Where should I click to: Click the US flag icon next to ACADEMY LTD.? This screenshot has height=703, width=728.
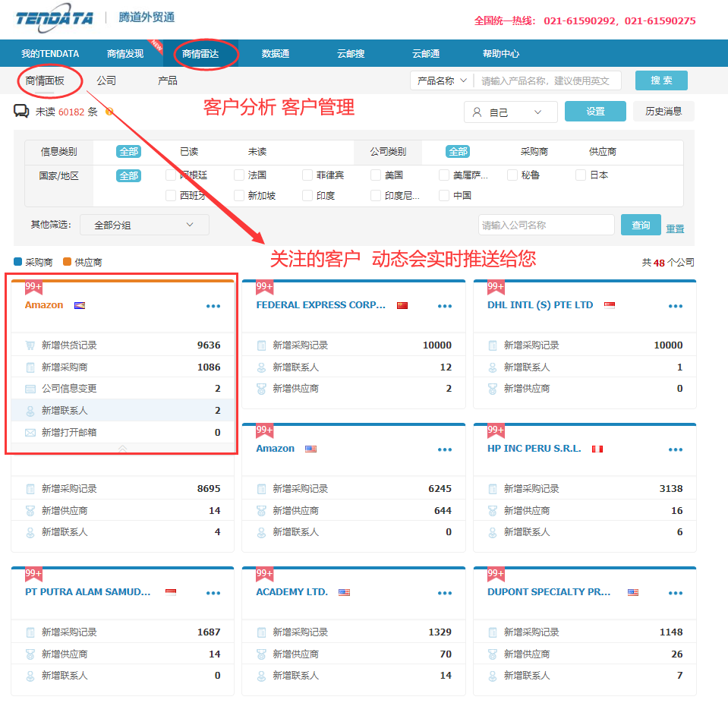[343, 592]
